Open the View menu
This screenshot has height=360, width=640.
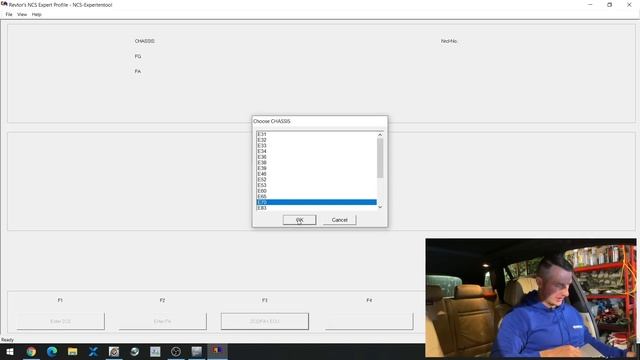click(x=22, y=14)
